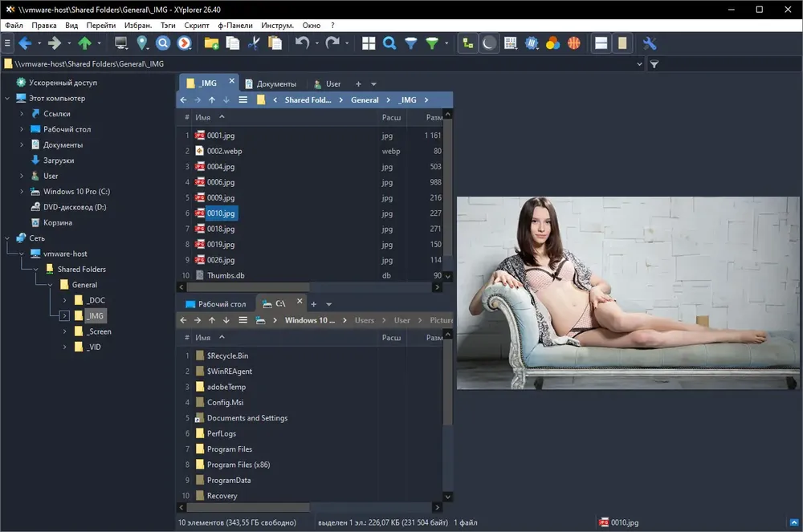The image size is (803, 532).
Task: Click the blue Visual Filter funnel icon
Action: [410, 43]
